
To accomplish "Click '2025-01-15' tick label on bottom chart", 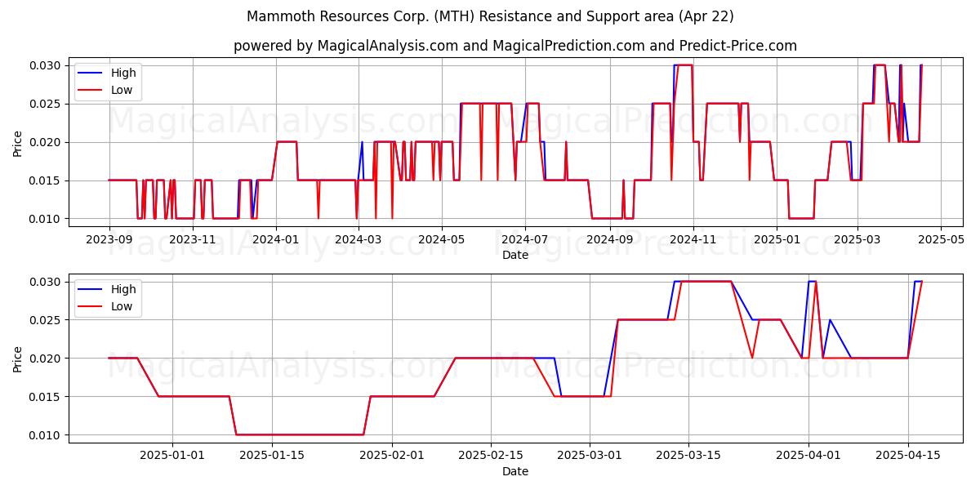I will [x=271, y=456].
